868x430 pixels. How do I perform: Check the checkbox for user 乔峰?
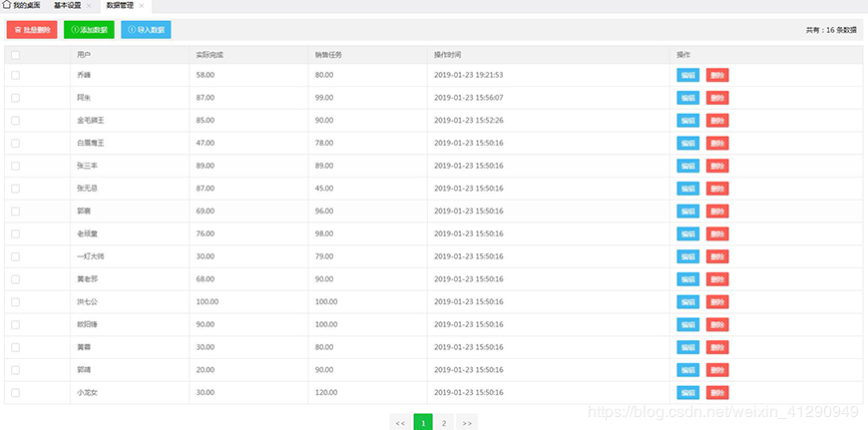[x=15, y=75]
